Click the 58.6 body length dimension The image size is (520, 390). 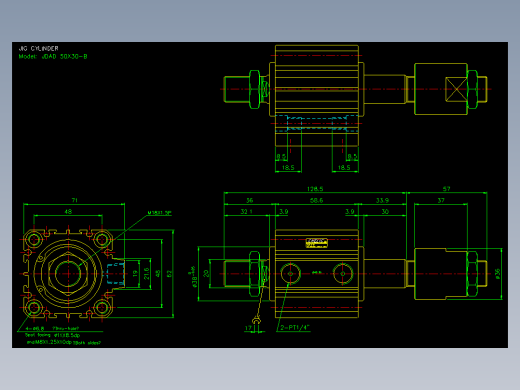tap(316, 200)
